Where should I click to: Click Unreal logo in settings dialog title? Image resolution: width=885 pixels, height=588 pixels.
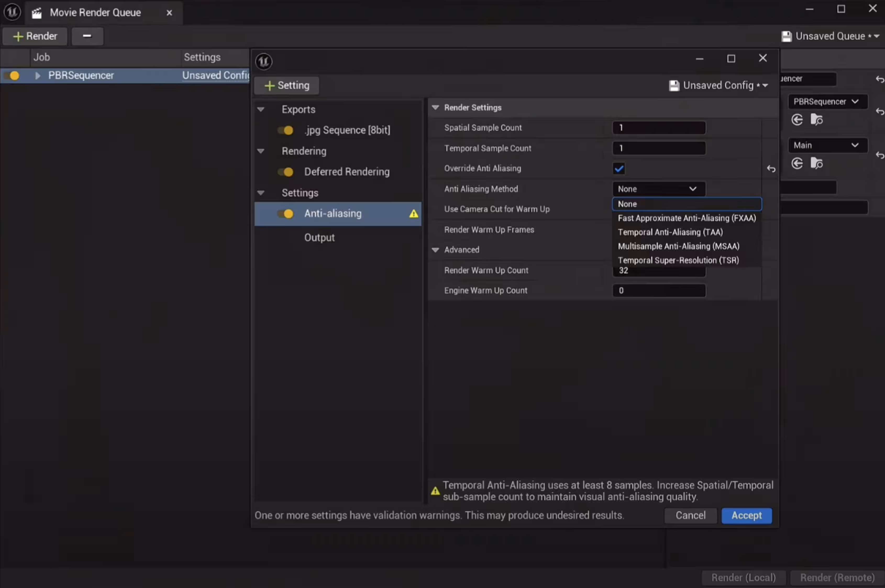click(x=264, y=62)
